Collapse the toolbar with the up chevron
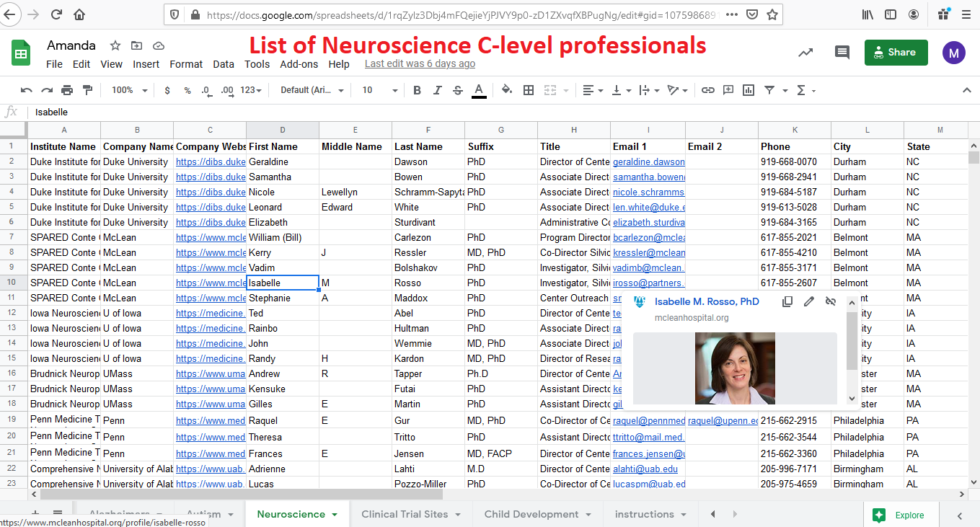 pos(967,90)
